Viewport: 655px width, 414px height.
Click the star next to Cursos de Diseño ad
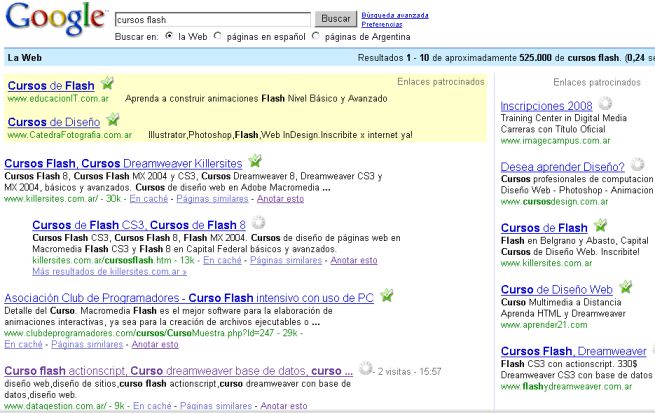[113, 119]
